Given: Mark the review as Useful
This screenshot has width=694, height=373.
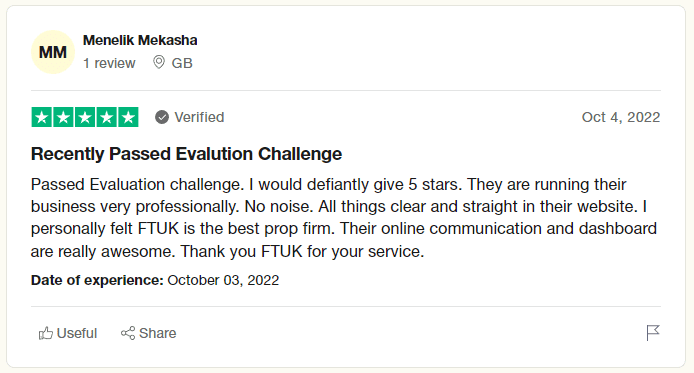Looking at the screenshot, I should tap(68, 333).
